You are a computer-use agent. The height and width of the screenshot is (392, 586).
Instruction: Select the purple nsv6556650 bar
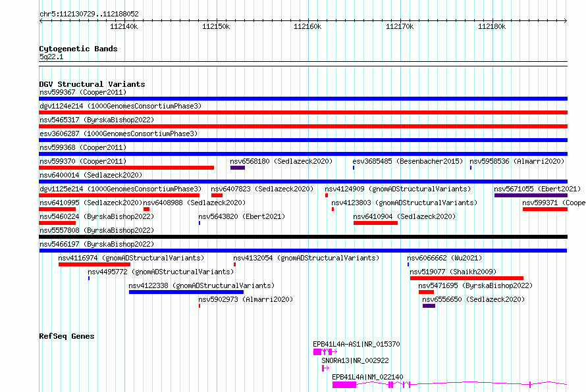coord(429,306)
